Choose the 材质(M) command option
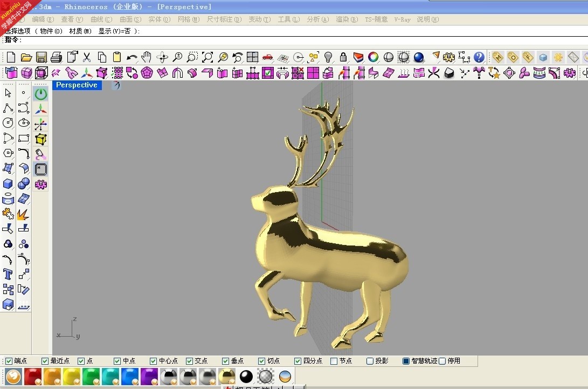This screenshot has height=389, width=588. [80, 31]
